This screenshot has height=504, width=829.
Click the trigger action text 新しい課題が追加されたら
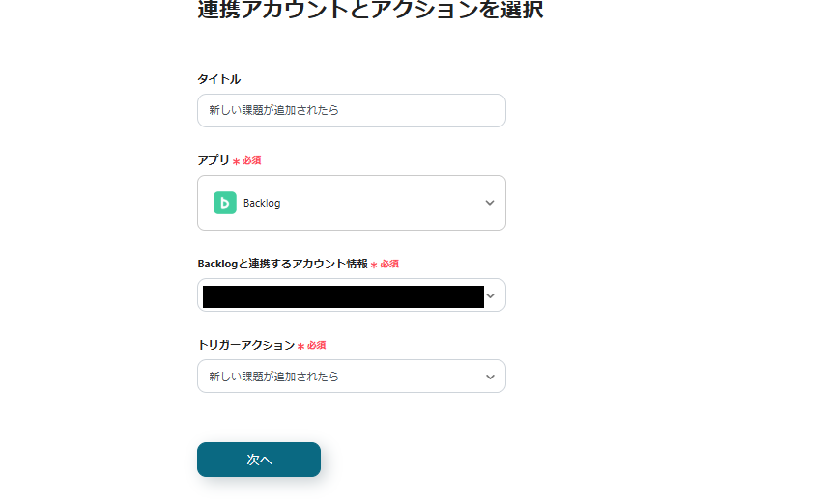(x=274, y=377)
